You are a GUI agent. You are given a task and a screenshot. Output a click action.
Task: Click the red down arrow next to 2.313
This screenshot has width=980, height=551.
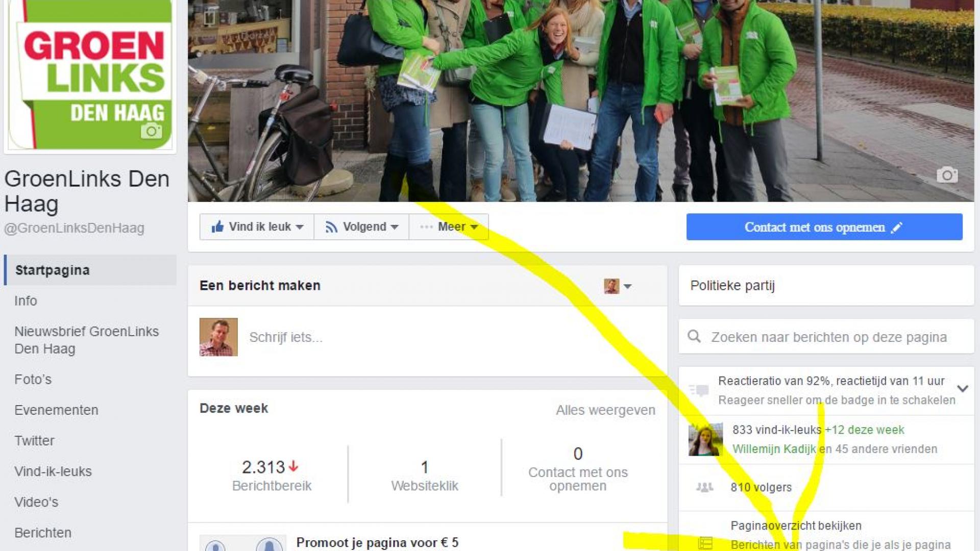(x=293, y=466)
